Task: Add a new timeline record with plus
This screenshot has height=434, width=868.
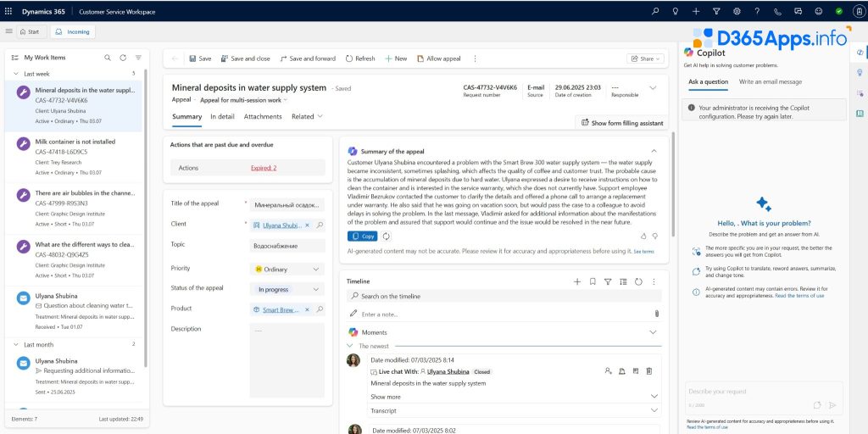Action: [576, 281]
